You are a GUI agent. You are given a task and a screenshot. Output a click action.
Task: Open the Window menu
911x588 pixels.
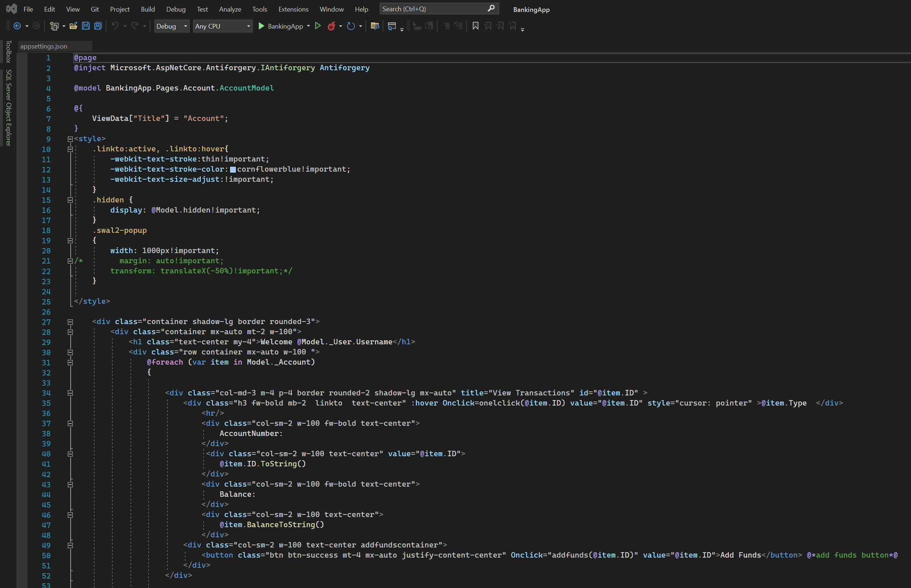331,9
